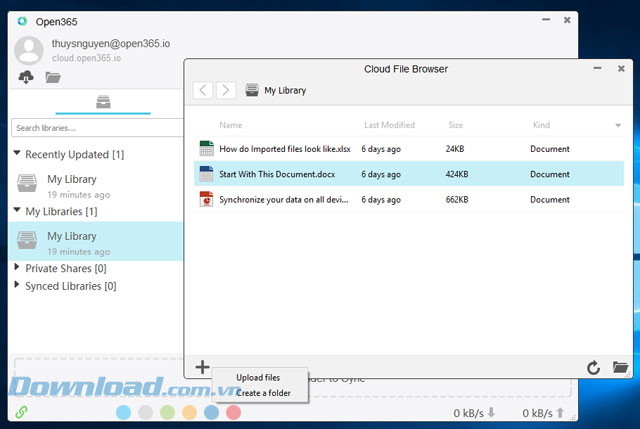This screenshot has height=429, width=640.
Task: Click the xlsx spreadsheet file icon
Action: (207, 149)
